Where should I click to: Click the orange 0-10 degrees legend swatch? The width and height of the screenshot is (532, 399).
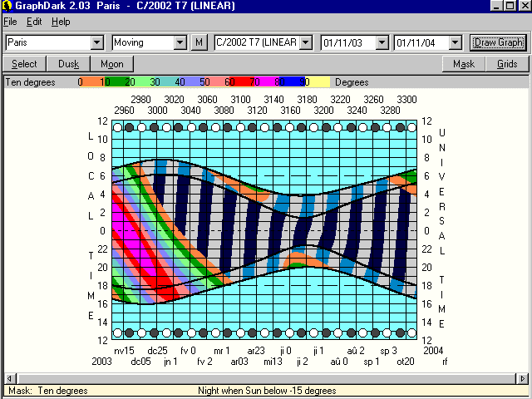(x=92, y=82)
